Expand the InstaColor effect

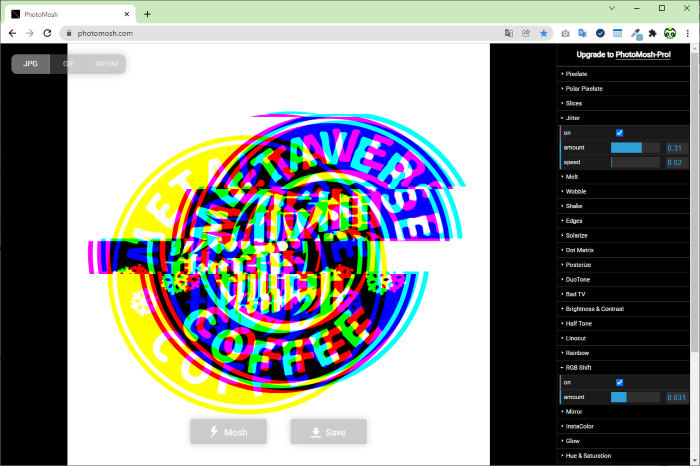point(624,426)
